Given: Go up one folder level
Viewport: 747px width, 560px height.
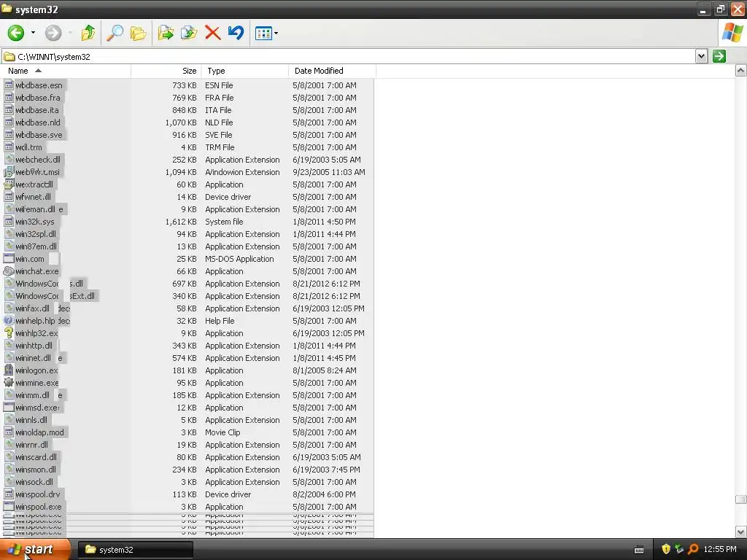Looking at the screenshot, I should tap(88, 33).
